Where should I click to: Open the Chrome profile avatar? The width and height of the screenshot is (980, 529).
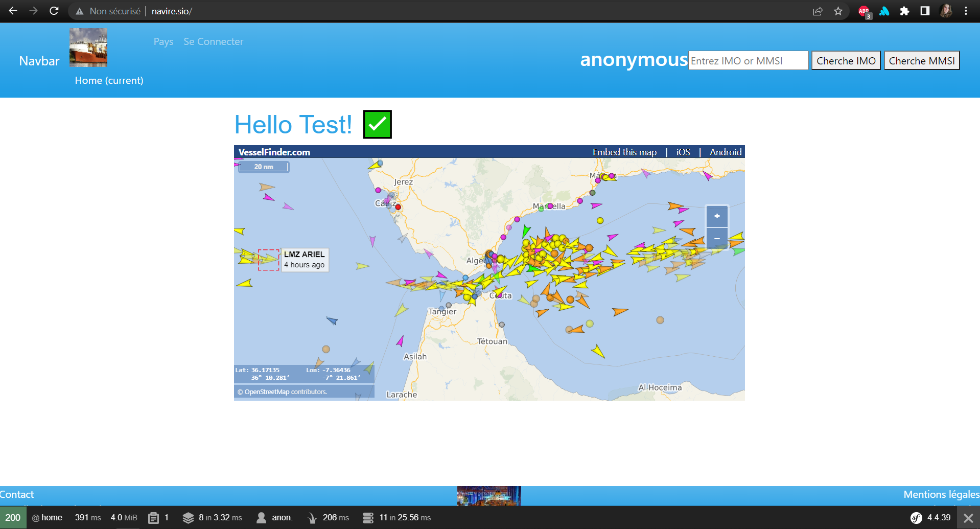point(946,11)
